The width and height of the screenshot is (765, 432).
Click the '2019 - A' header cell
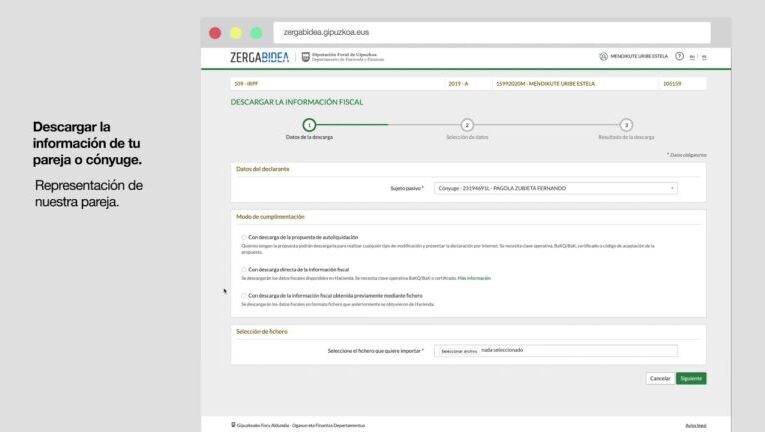pos(468,84)
